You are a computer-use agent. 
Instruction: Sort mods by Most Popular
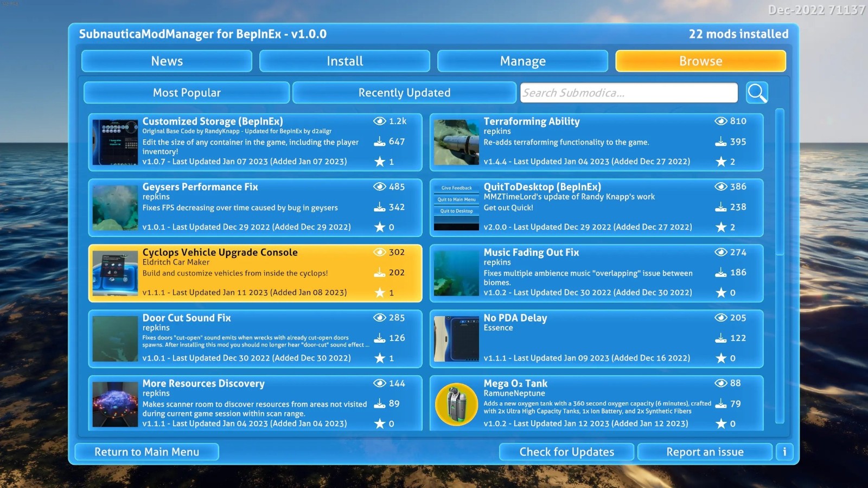coord(187,93)
